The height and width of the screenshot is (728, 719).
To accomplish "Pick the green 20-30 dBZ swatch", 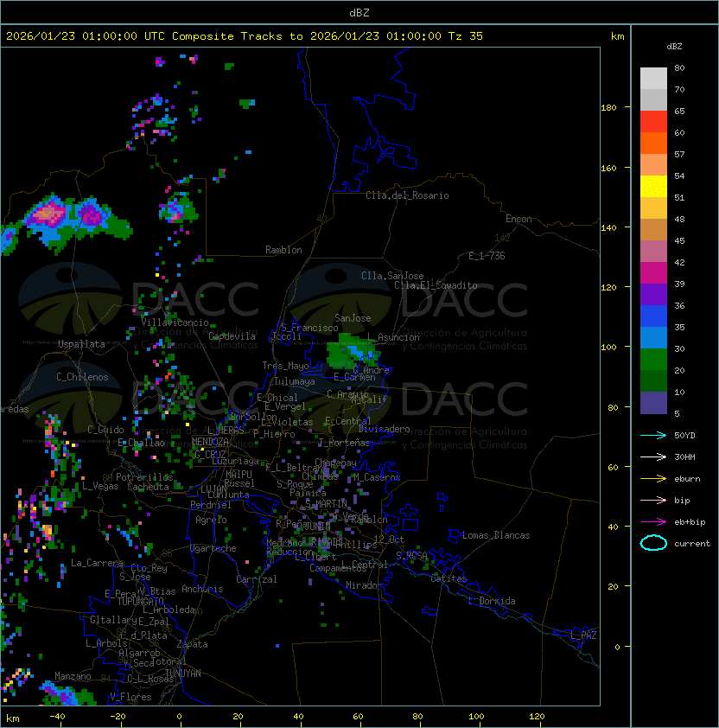I will pos(653,360).
